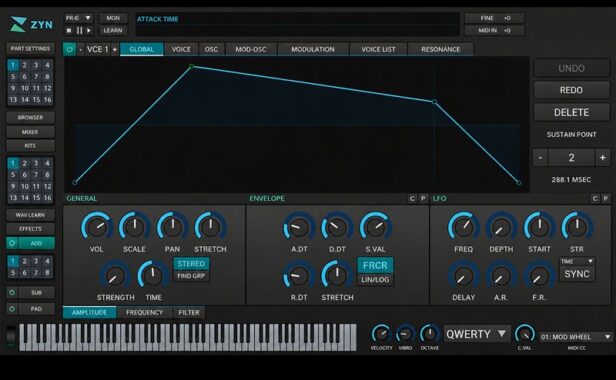Click the REDO button
Viewport: 616px width, 380px height.
tap(572, 90)
